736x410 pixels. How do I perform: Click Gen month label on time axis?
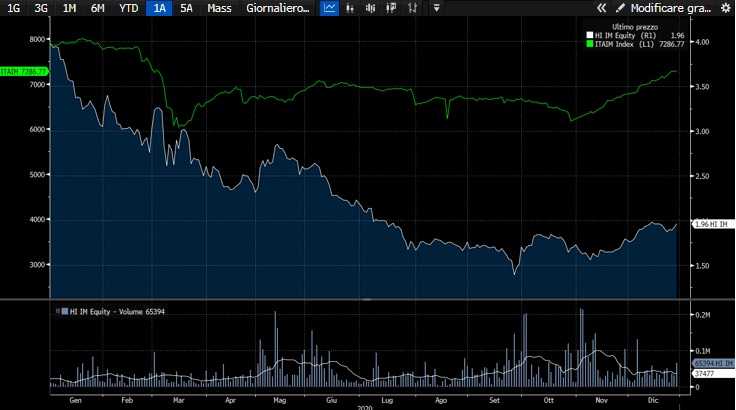(x=75, y=400)
